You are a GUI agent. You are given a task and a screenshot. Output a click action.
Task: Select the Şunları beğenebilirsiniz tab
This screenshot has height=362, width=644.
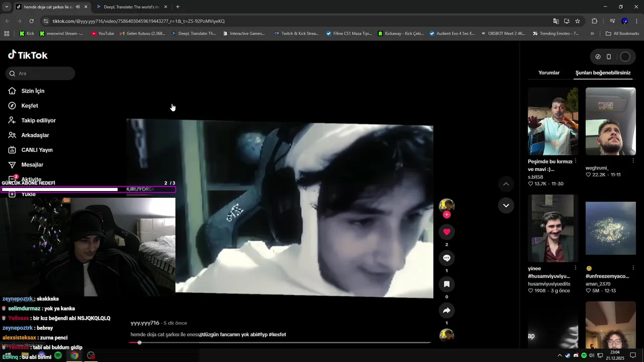pos(603,72)
